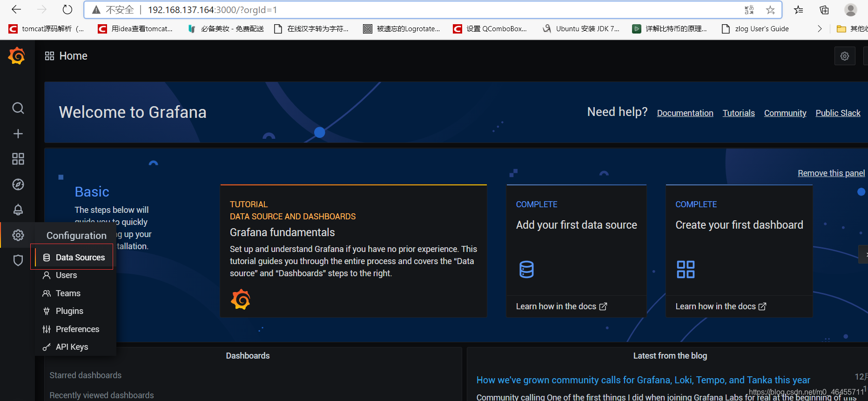The height and width of the screenshot is (401, 868).
Task: Open 设置 QComboBox bookmark
Action: coord(490,29)
